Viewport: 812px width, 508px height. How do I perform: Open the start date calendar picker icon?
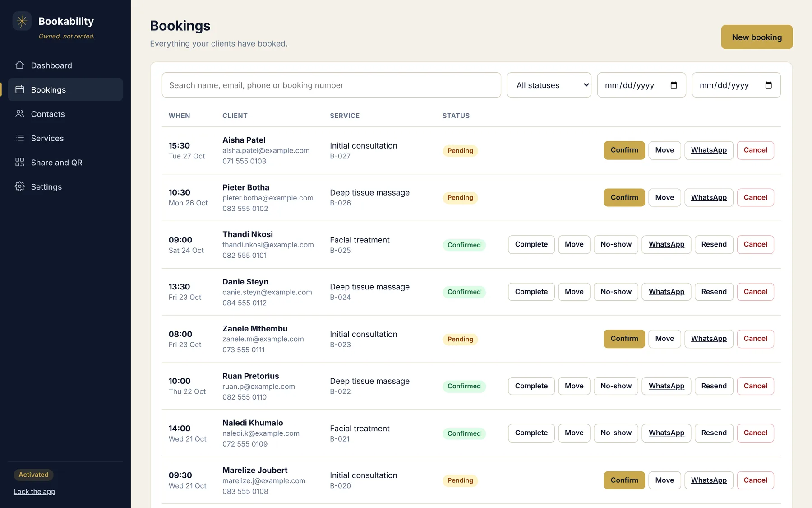click(674, 85)
